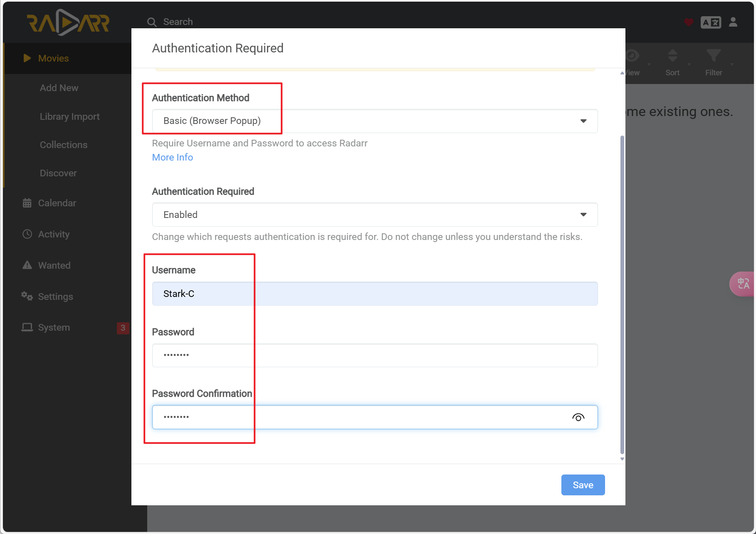Click the Save button
The image size is (756, 534).
pos(583,485)
